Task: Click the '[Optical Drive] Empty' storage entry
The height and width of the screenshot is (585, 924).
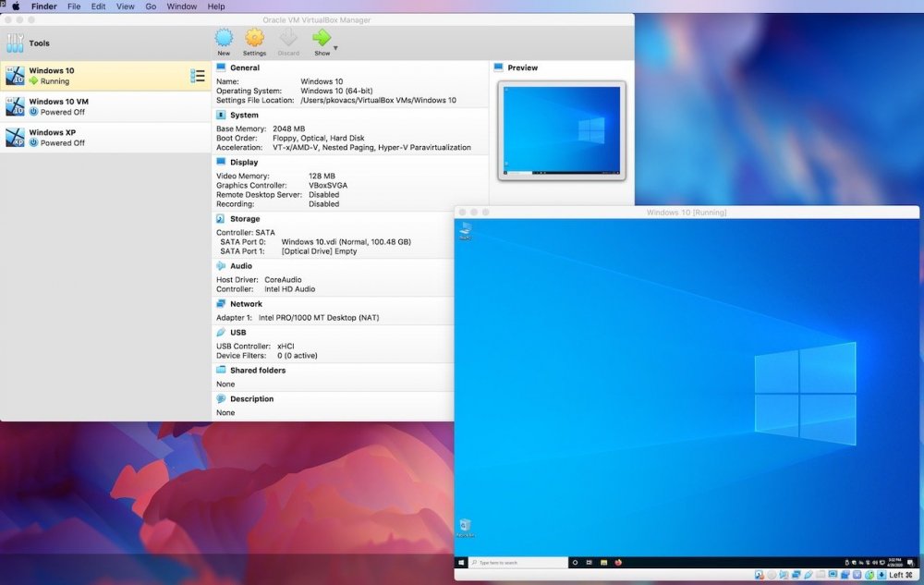Action: point(319,251)
